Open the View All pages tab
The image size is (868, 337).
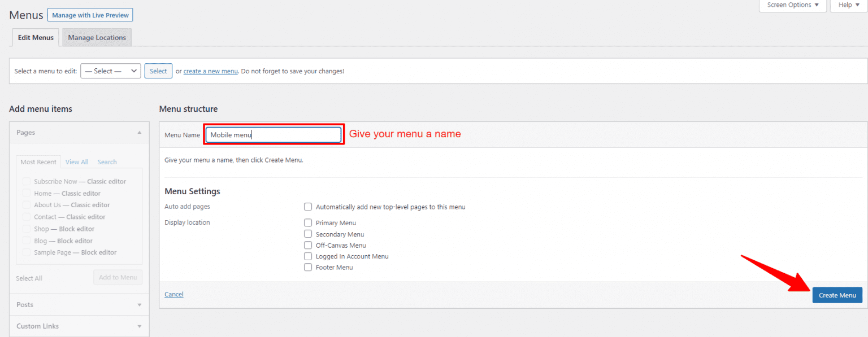click(77, 162)
